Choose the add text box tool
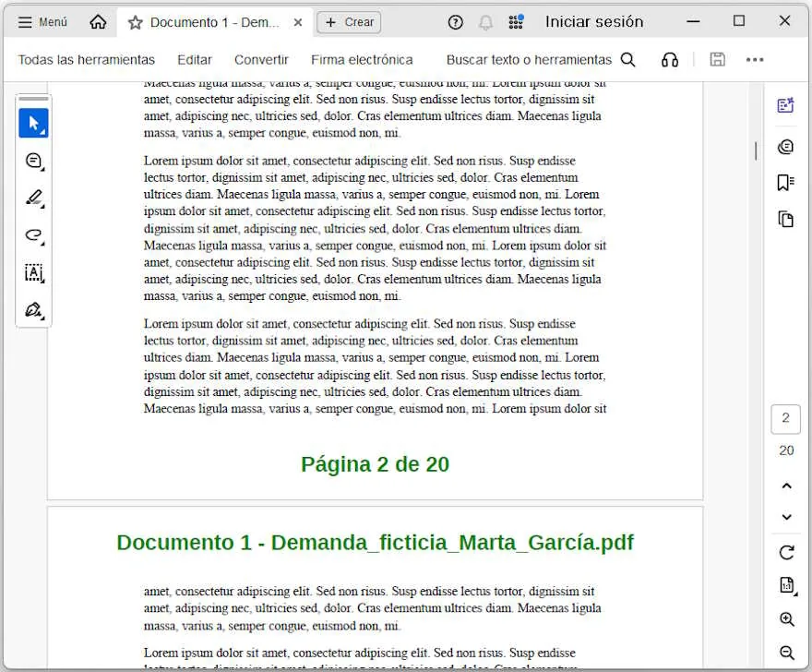 click(x=33, y=272)
